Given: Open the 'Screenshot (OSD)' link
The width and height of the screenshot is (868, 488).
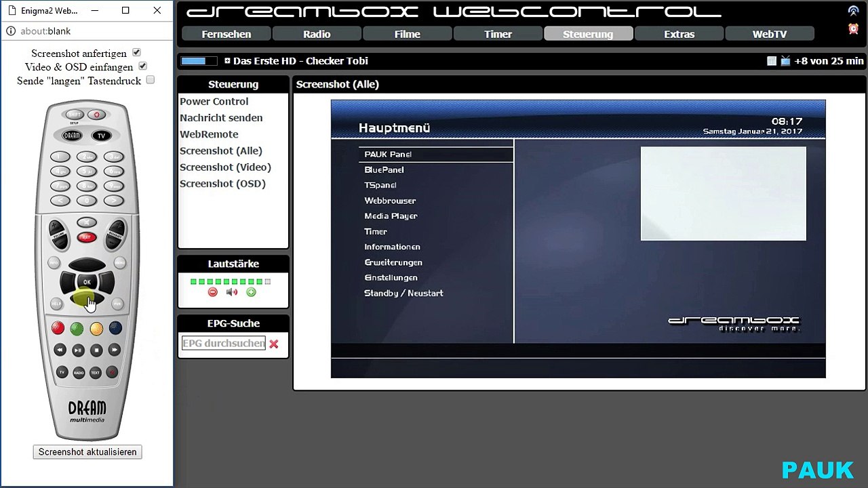Looking at the screenshot, I should click(x=222, y=184).
